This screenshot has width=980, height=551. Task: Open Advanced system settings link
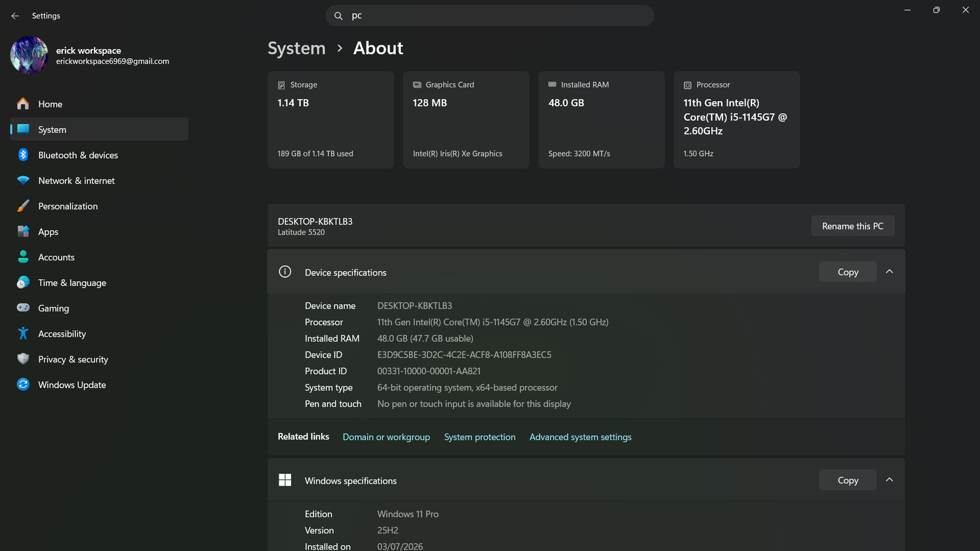tap(580, 437)
